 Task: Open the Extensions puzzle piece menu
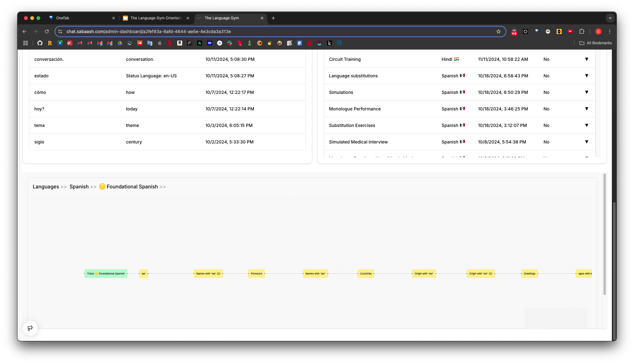[582, 32]
